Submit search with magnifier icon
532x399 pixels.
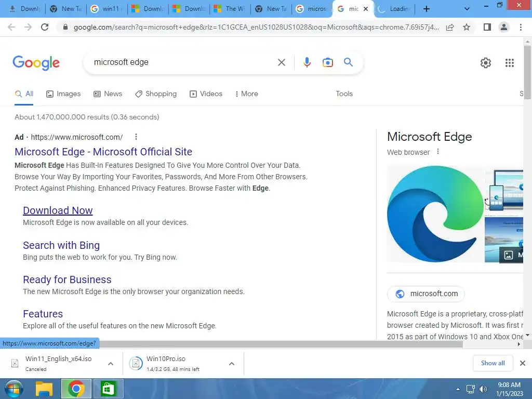pos(348,62)
